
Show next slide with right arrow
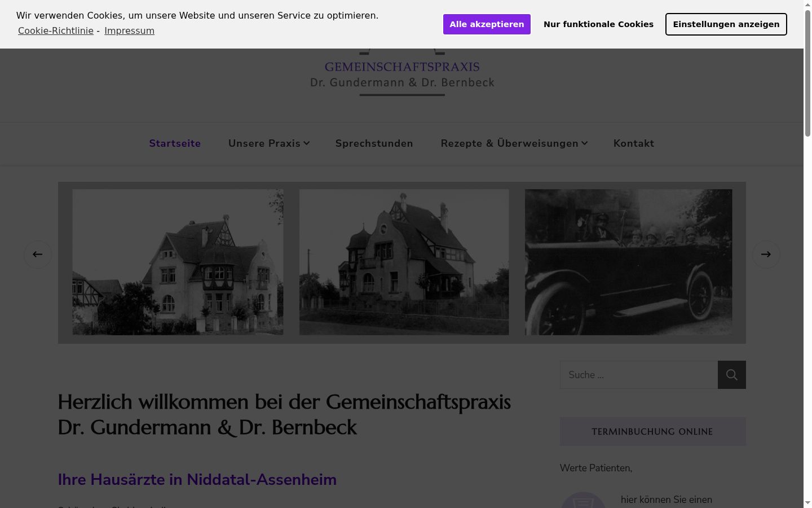pos(766,255)
